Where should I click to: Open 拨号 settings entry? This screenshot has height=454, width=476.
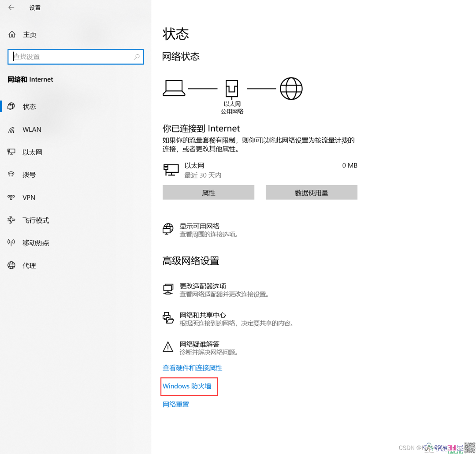[x=29, y=175]
